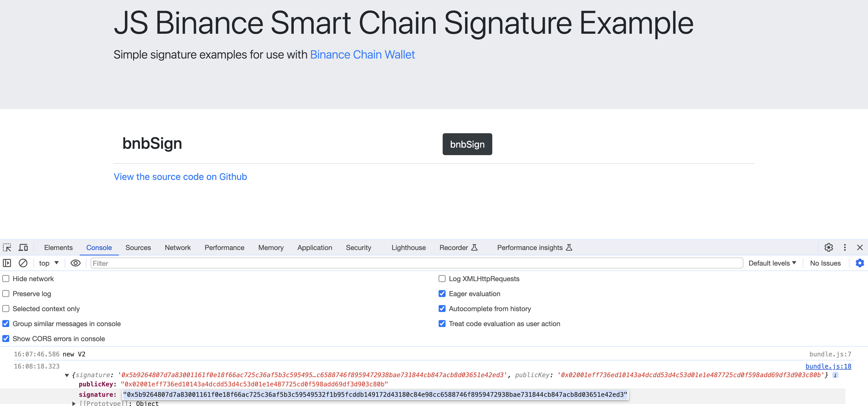Image resolution: width=868 pixels, height=406 pixels.
Task: Disable Show CORS errors in console
Action: [x=6, y=339]
